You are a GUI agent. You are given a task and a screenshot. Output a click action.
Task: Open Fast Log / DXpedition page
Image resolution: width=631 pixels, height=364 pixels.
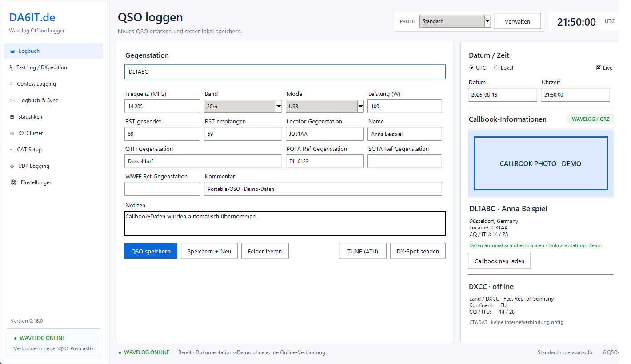[53, 67]
